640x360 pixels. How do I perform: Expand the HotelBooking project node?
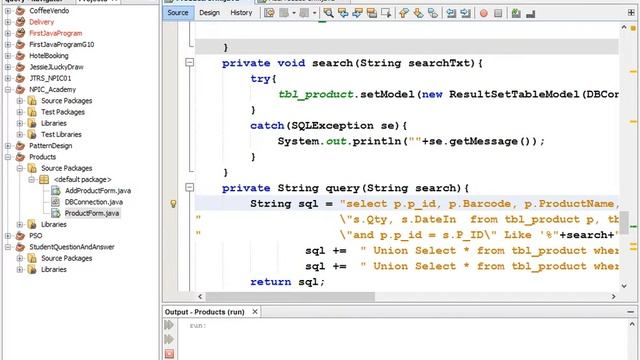pyautogui.click(x=8, y=56)
